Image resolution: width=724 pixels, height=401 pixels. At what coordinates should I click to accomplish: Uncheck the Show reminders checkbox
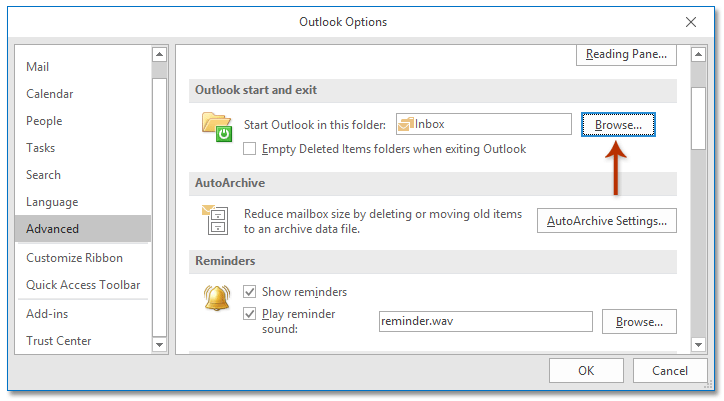click(251, 292)
